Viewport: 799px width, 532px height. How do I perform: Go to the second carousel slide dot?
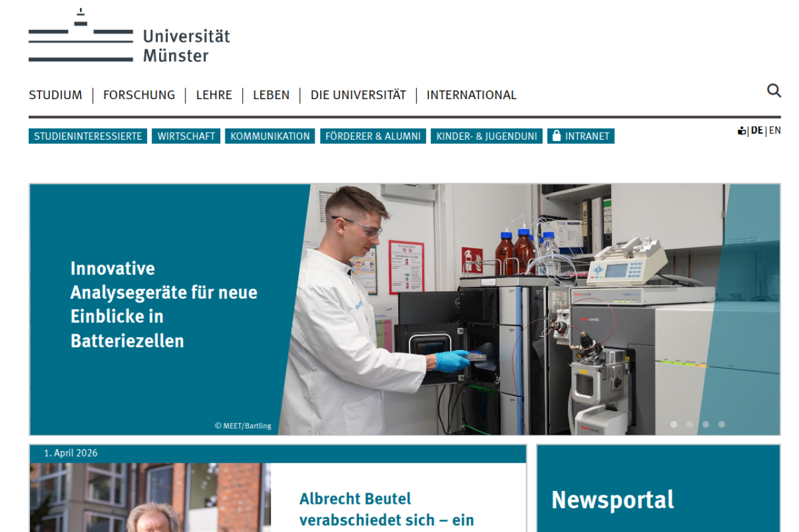pos(690,424)
